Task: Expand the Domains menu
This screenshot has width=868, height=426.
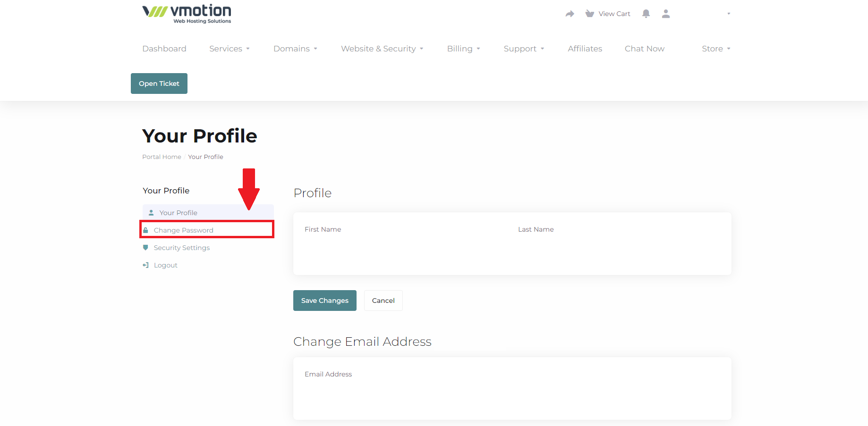Action: coord(295,49)
